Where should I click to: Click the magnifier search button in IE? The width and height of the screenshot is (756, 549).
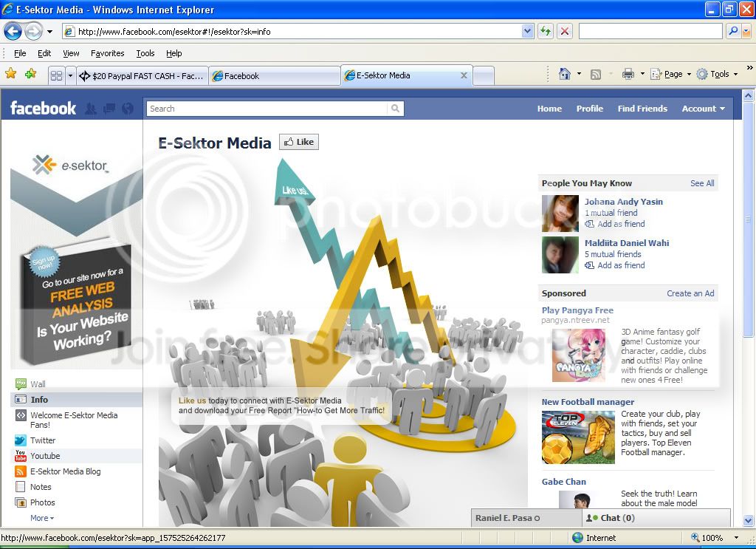[733, 31]
